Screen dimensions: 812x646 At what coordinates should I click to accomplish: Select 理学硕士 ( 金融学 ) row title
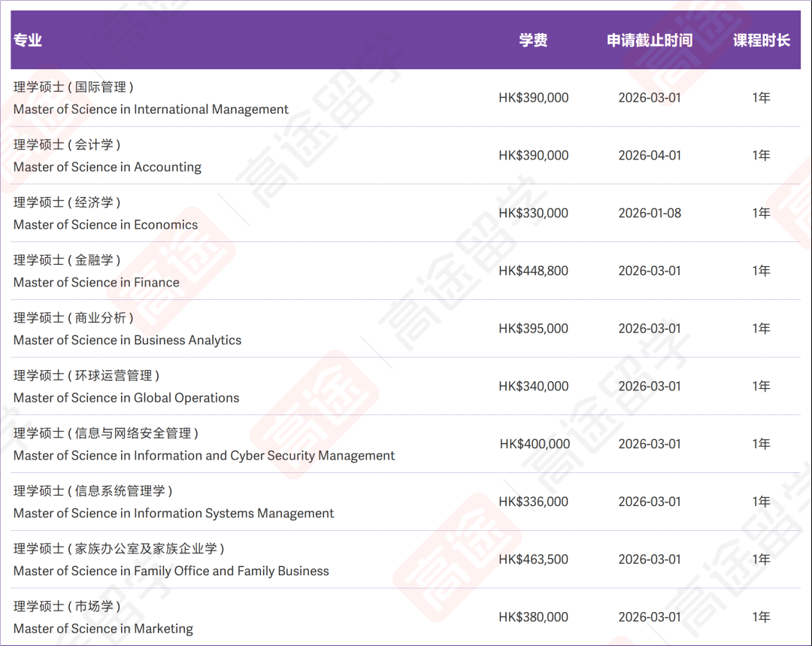point(68,260)
